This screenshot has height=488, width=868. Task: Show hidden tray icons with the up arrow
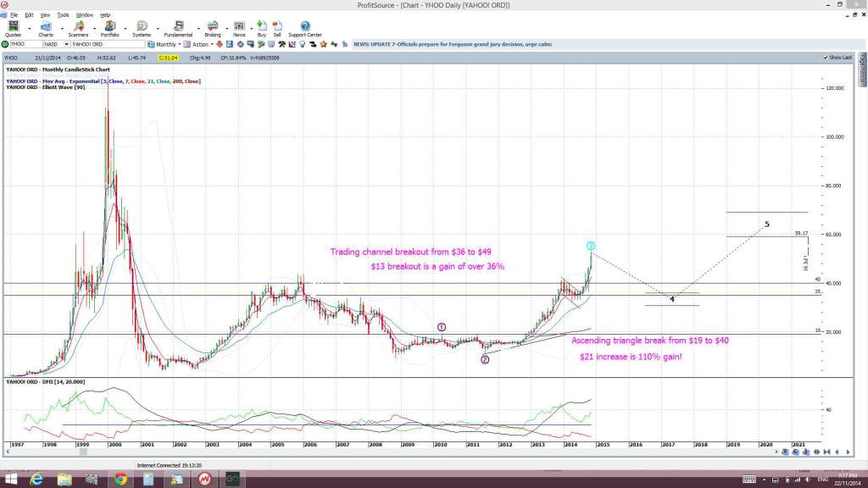[765, 480]
